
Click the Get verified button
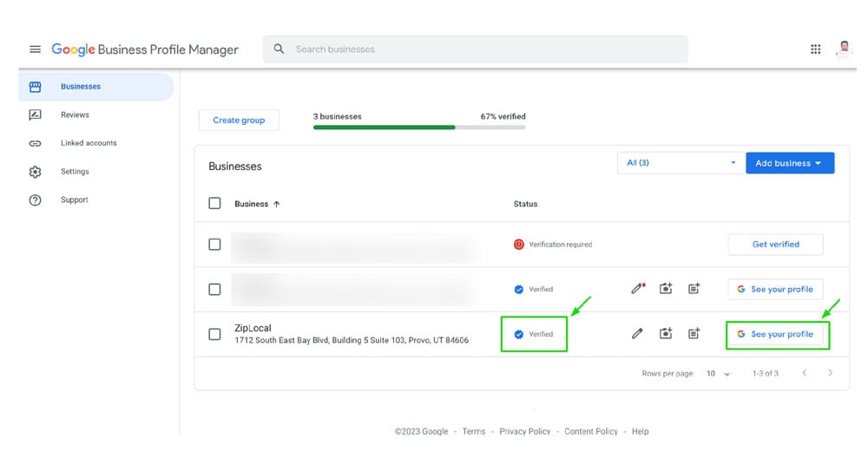[x=775, y=245]
